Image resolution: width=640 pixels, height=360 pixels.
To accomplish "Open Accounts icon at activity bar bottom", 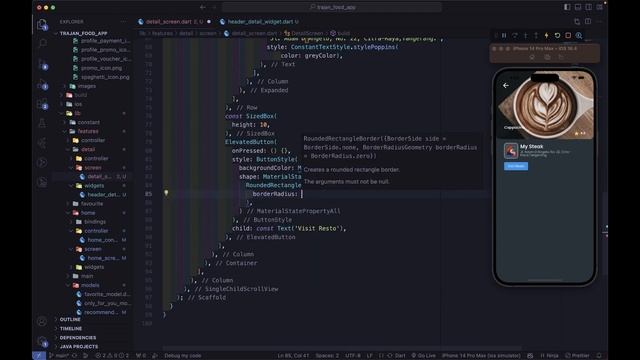I will point(42,321).
